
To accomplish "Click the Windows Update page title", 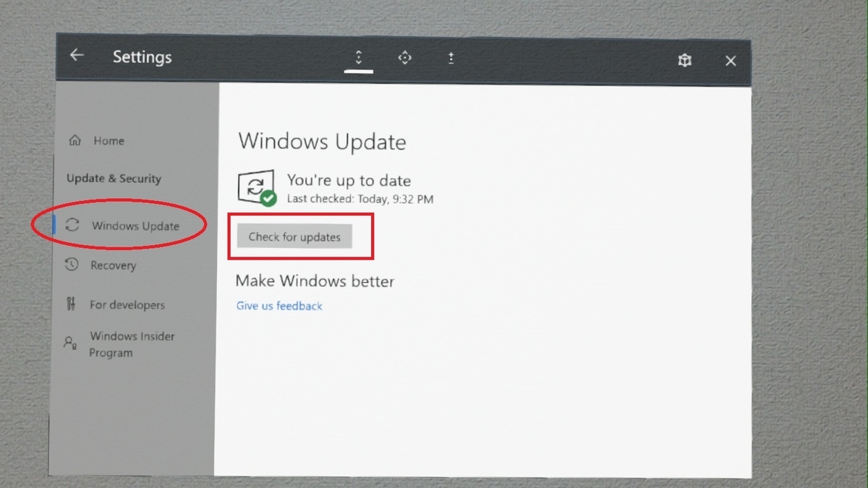I will (x=323, y=141).
